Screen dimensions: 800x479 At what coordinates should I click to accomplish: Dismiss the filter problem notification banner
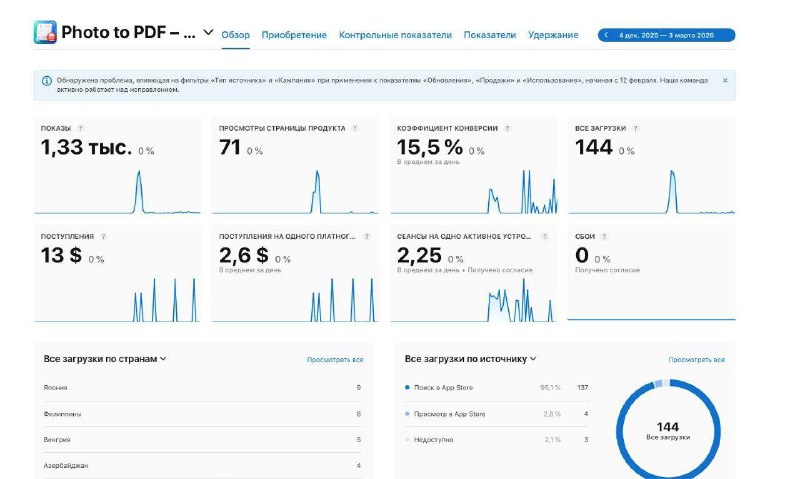point(725,80)
